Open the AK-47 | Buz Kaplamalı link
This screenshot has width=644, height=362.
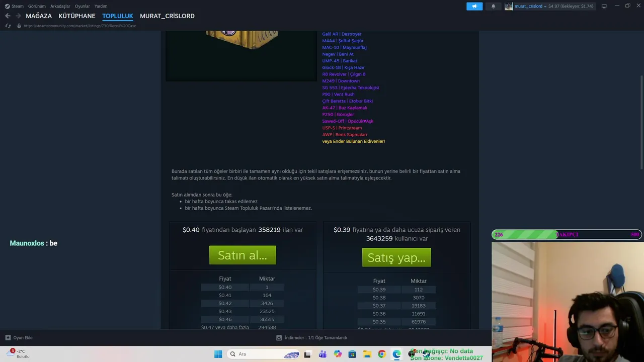pyautogui.click(x=345, y=108)
